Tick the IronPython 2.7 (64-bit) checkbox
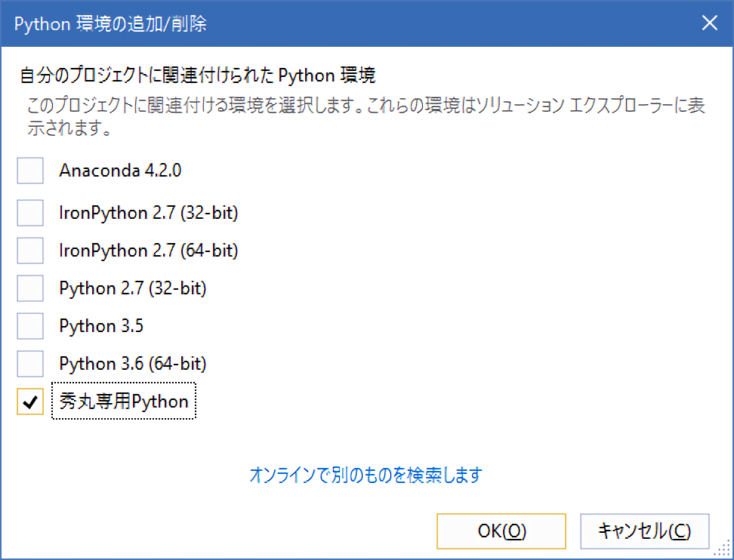 (30, 250)
